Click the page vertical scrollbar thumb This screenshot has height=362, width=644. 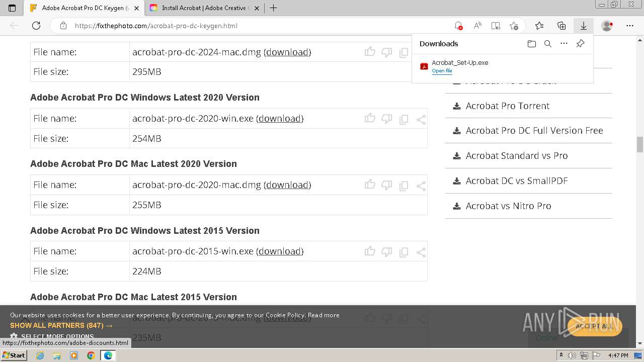click(640, 144)
